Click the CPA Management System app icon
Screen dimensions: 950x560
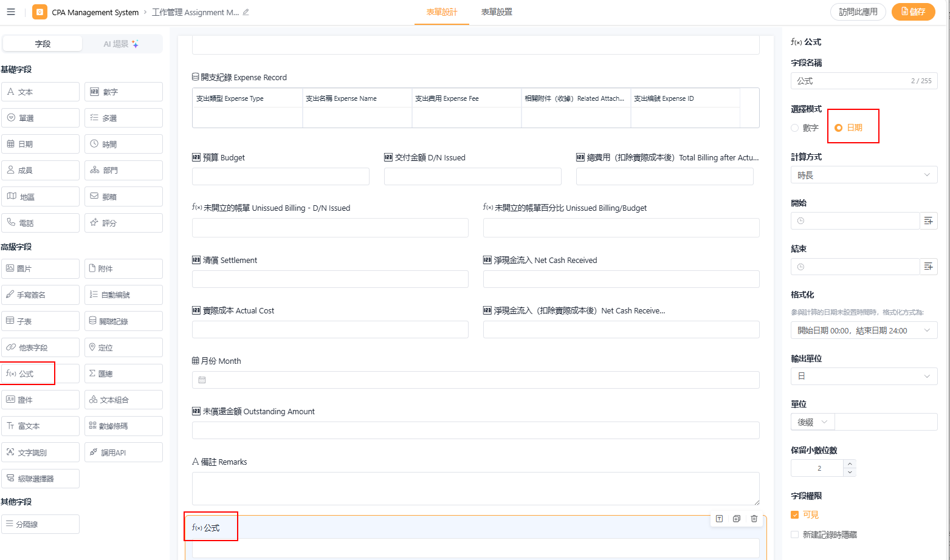coord(40,12)
